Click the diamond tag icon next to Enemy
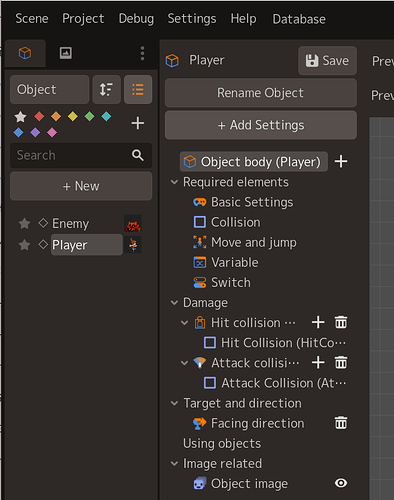 [43, 223]
